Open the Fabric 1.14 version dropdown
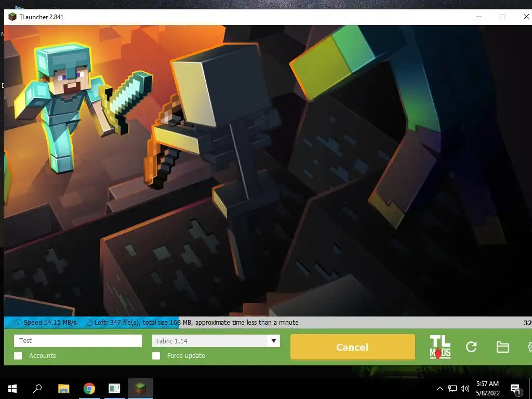 (216, 341)
